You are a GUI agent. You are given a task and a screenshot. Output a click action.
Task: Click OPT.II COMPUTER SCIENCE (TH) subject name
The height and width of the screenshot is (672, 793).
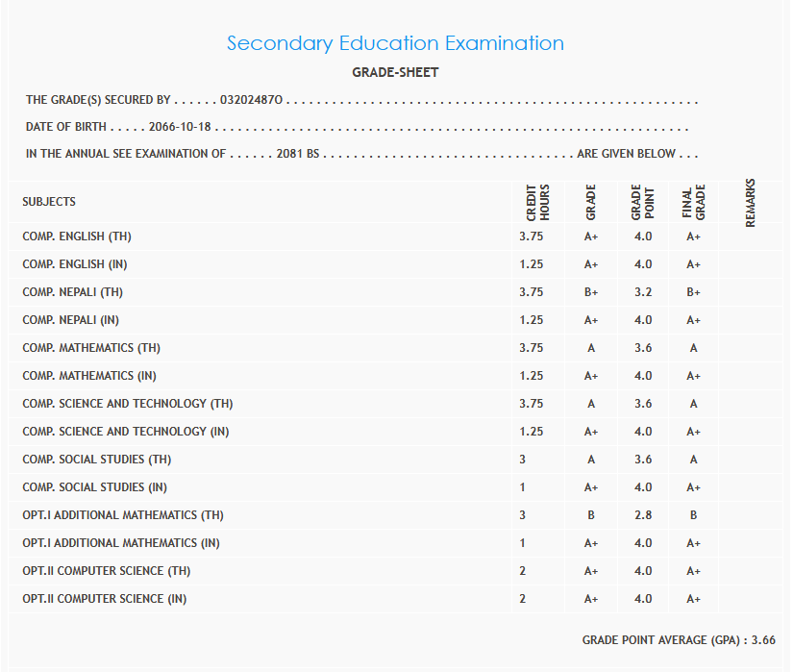pos(107,571)
